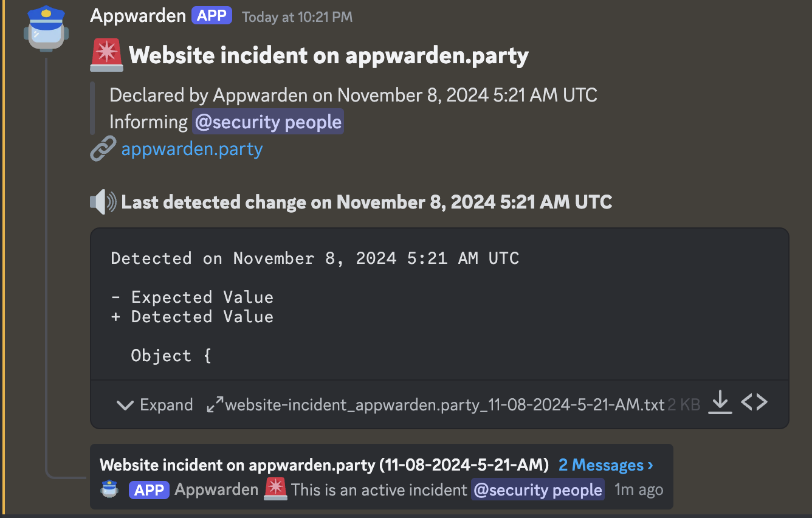Open raw view with the code brackets icon
Viewport: 812px width, 518px height.
tap(754, 402)
